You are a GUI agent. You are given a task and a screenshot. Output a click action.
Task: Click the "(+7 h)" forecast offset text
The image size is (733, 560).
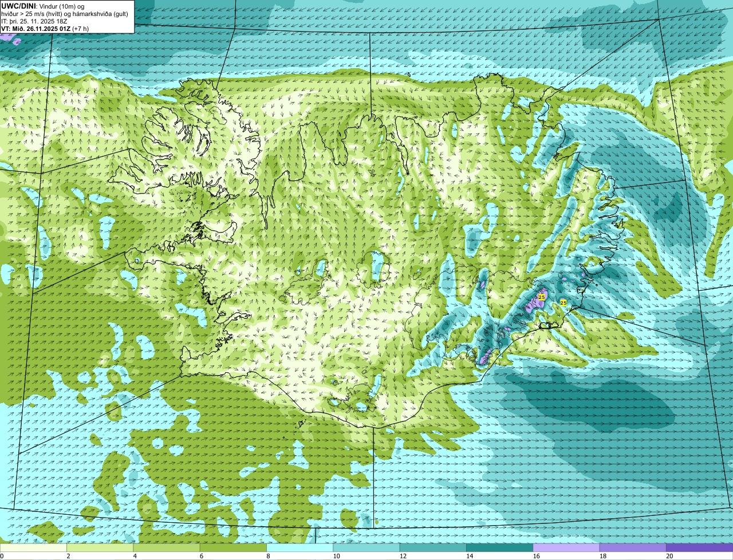point(80,29)
